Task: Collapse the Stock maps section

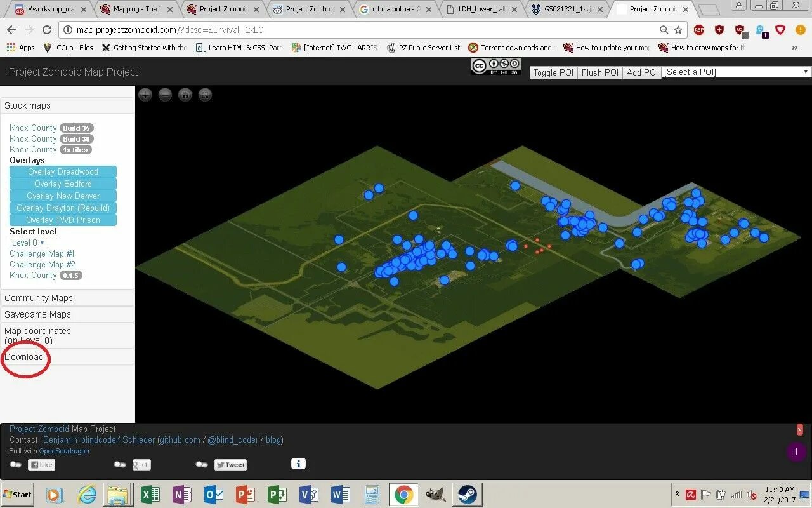Action: [x=67, y=105]
